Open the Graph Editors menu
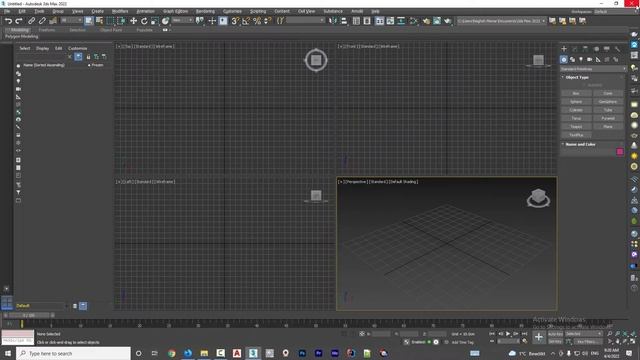The height and width of the screenshot is (360, 640). [176, 11]
